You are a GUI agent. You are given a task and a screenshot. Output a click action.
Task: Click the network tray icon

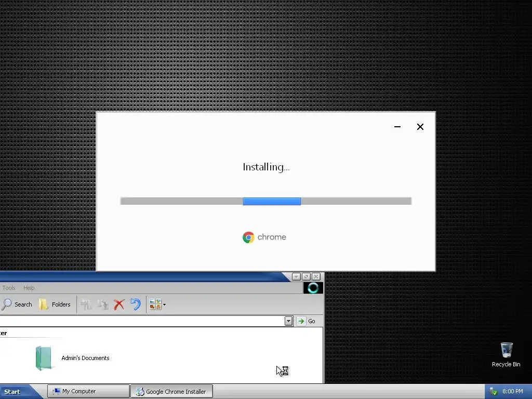click(x=494, y=392)
